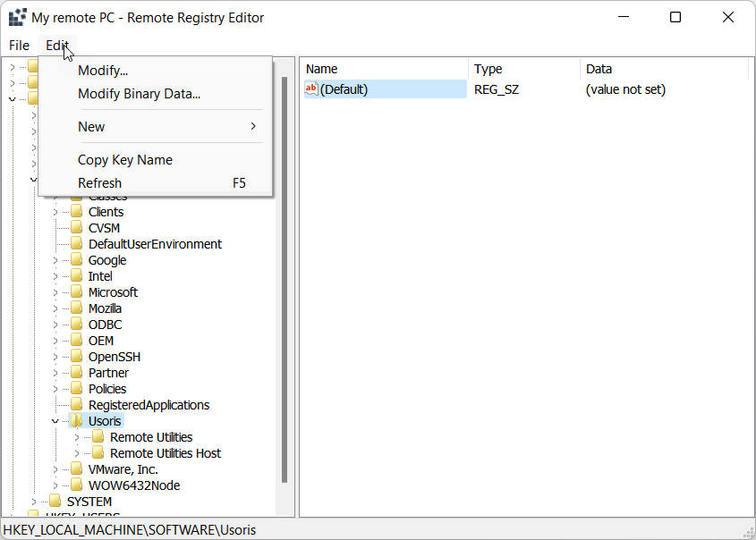756x540 pixels.
Task: Expand the Policies key
Action: click(x=55, y=389)
